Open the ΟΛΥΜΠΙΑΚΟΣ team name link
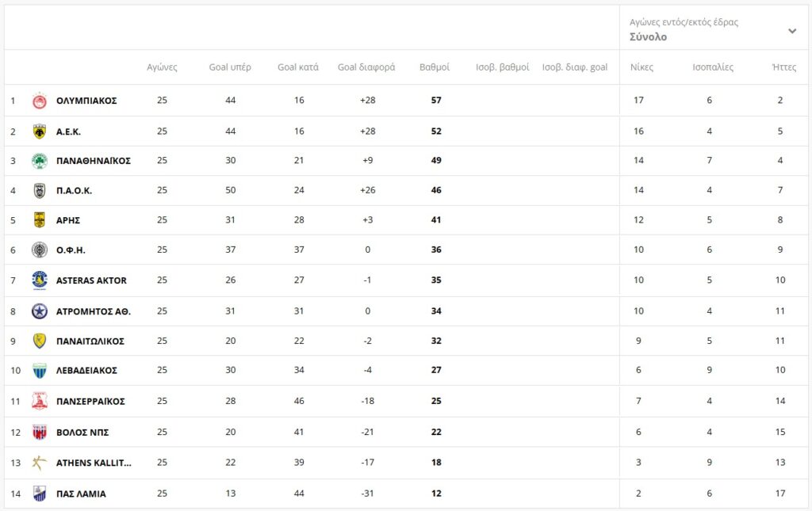The width and height of the screenshot is (812, 511). [x=86, y=101]
